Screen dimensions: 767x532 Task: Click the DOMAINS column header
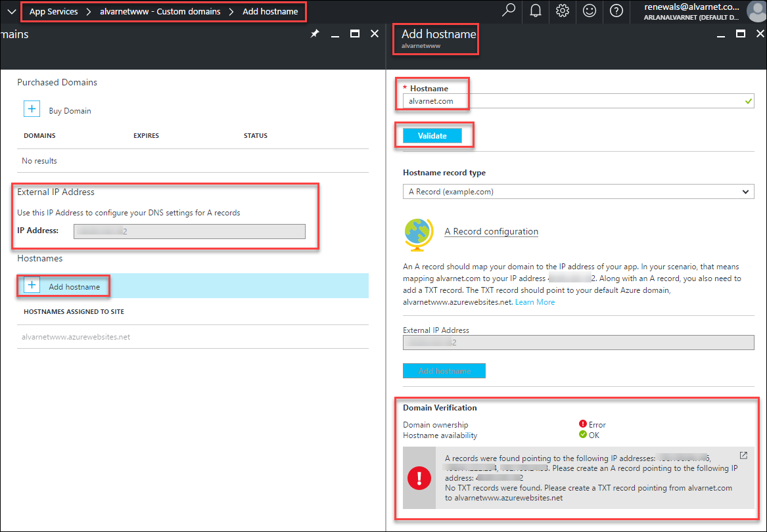pos(39,135)
